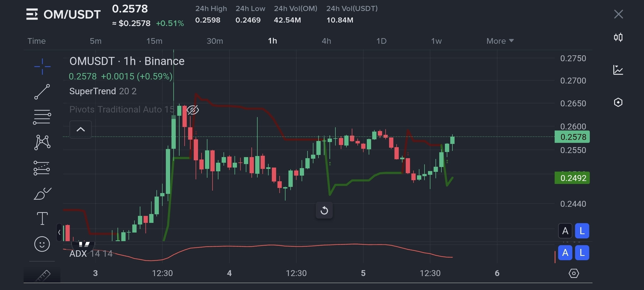This screenshot has width=644, height=290.
Task: Open the OM/USDT pair selector
Action: click(x=72, y=15)
